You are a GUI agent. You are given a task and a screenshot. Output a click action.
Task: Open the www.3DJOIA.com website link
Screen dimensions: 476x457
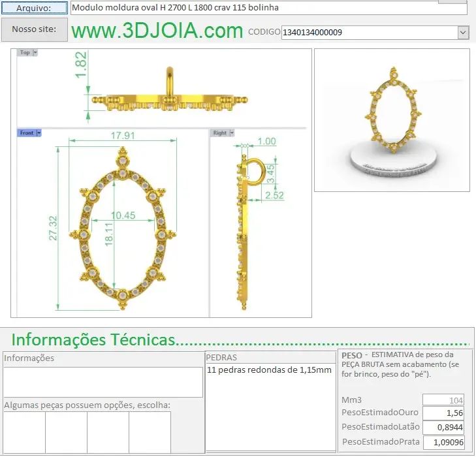(157, 31)
